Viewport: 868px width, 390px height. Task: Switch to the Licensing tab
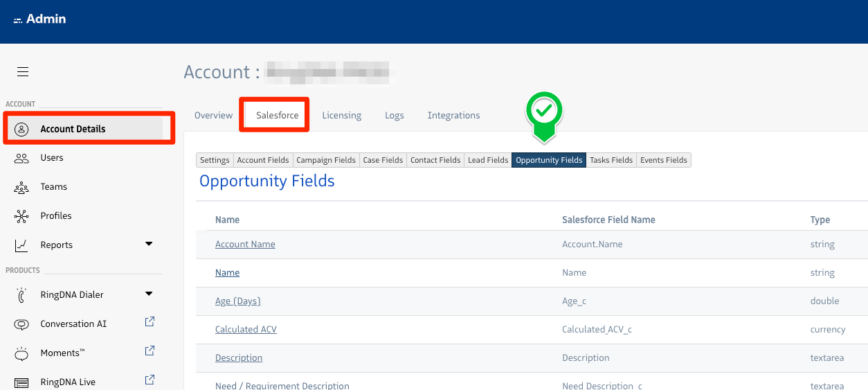(342, 116)
